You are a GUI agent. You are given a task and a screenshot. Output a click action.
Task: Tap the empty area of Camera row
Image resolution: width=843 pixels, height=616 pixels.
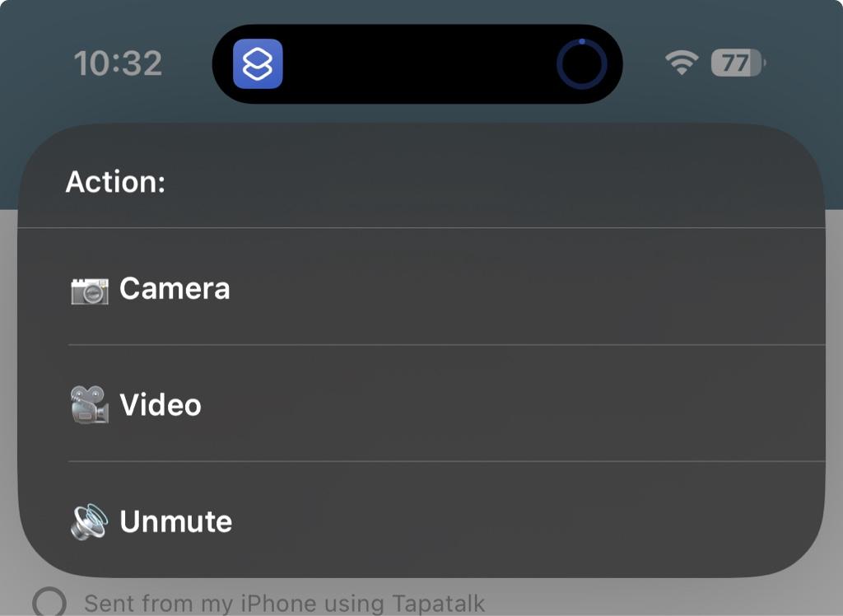(527, 287)
